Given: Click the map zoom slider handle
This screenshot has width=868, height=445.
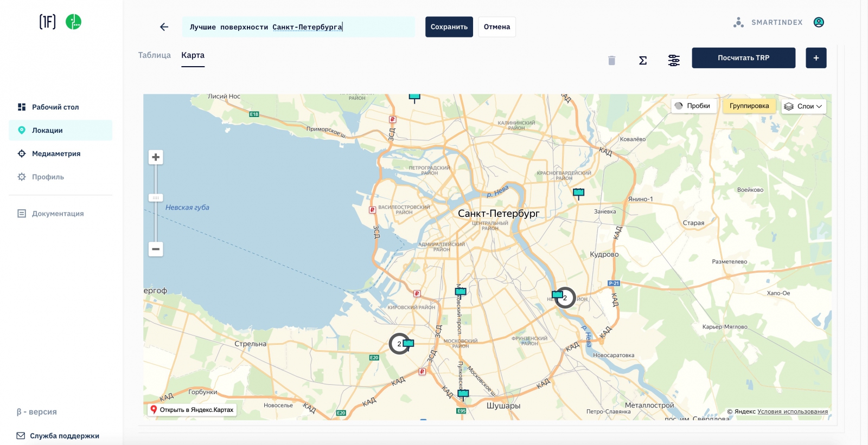Looking at the screenshot, I should [156, 198].
